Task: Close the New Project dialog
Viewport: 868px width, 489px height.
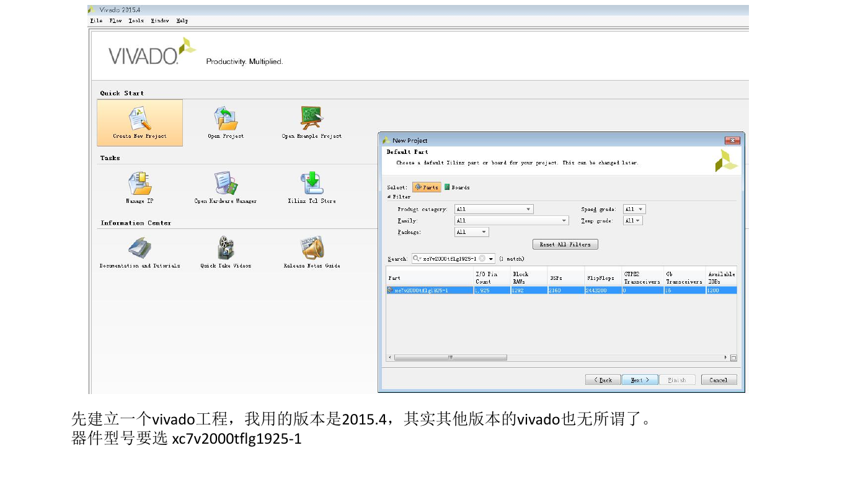Action: pos(732,141)
